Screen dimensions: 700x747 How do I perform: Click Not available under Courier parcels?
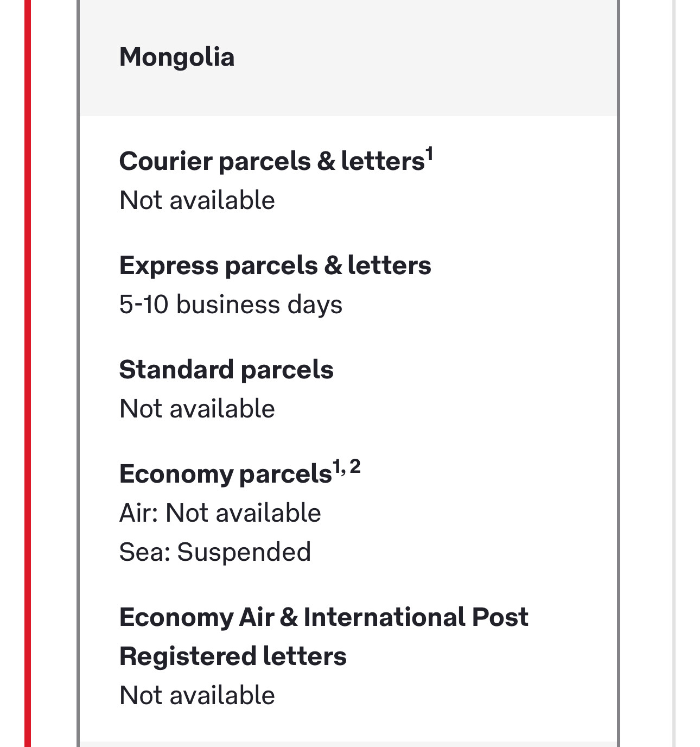(197, 200)
